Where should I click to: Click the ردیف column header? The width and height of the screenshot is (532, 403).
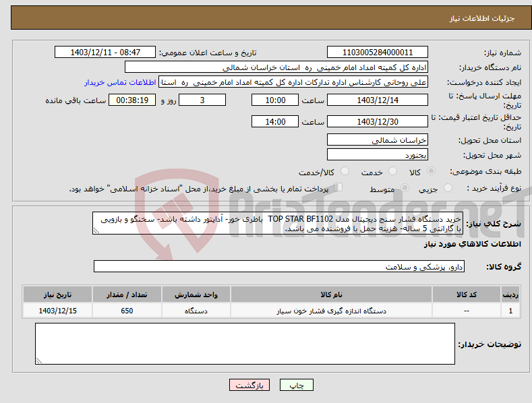click(x=510, y=294)
